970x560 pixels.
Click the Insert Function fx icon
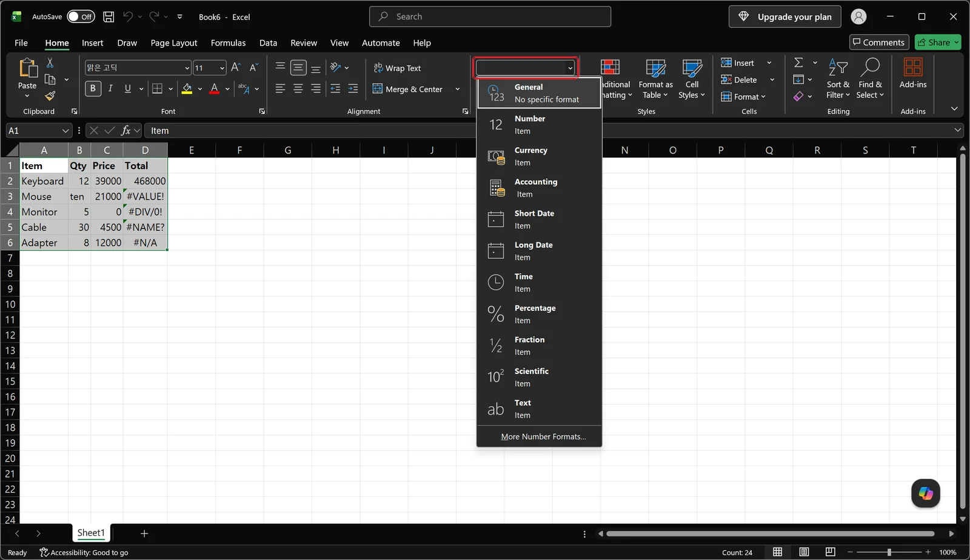click(125, 130)
